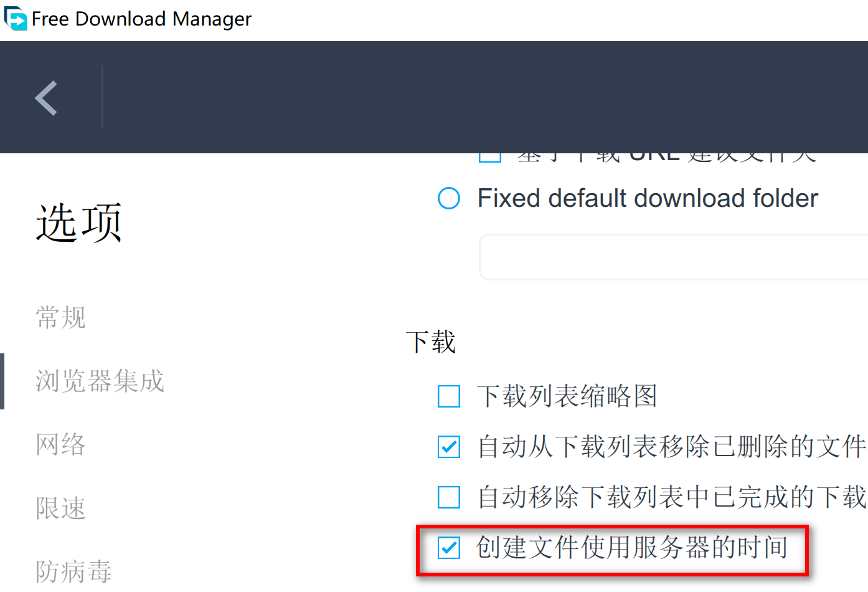This screenshot has width=868, height=592.
Task: Click the back arrow icon
Action: [46, 98]
